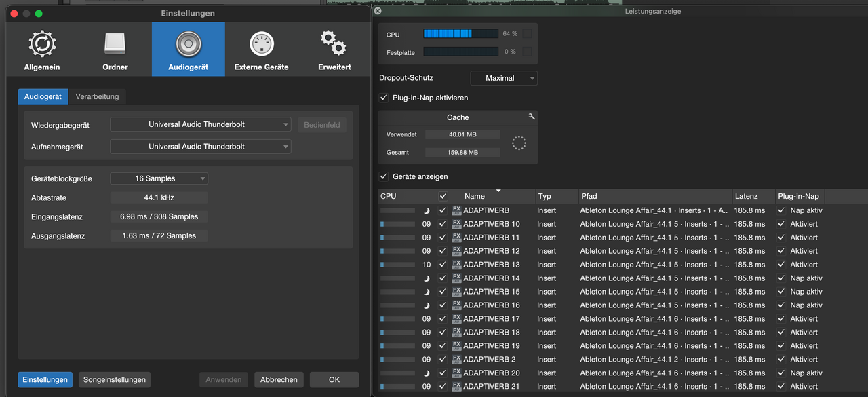868x397 pixels.
Task: Switch to the Externe Geräte settings category
Action: tap(262, 50)
